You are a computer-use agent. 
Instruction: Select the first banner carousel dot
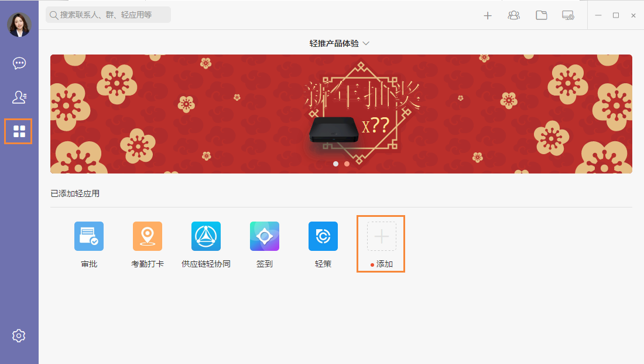click(x=335, y=164)
